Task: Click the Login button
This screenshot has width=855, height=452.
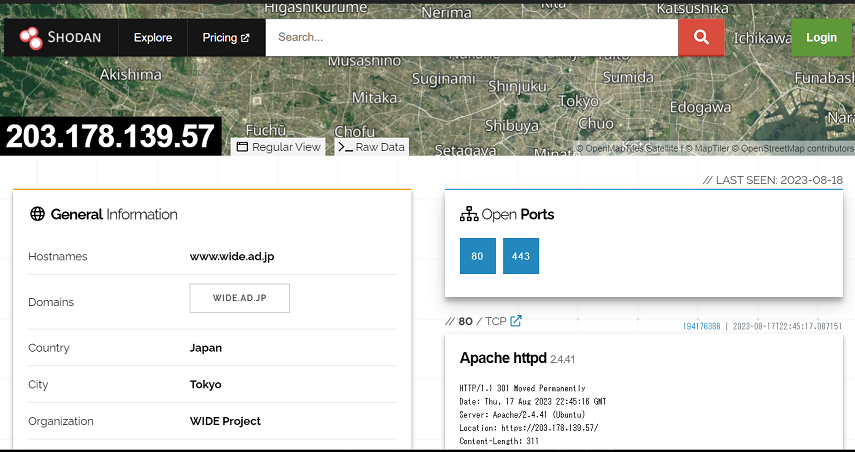Action: tap(821, 38)
